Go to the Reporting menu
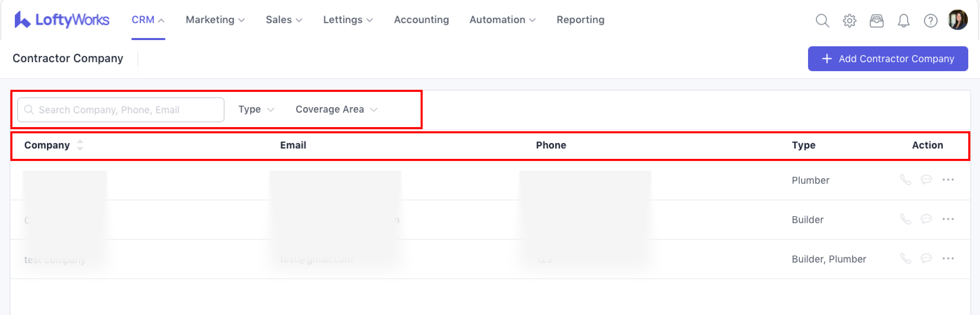This screenshot has height=315, width=980. pyautogui.click(x=580, y=20)
